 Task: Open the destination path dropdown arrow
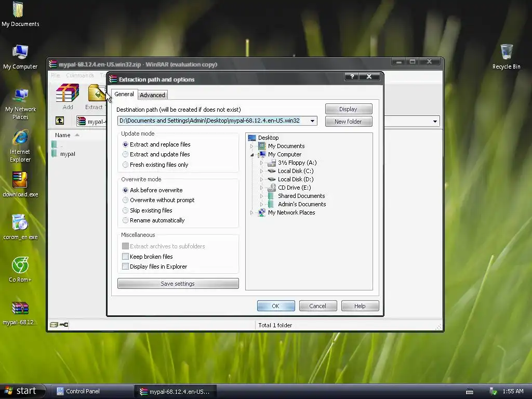312,121
